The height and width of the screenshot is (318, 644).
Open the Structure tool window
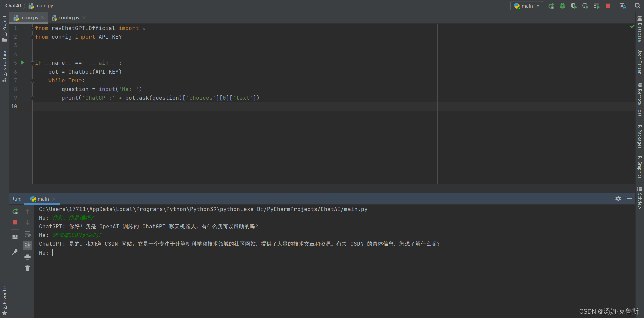4,66
